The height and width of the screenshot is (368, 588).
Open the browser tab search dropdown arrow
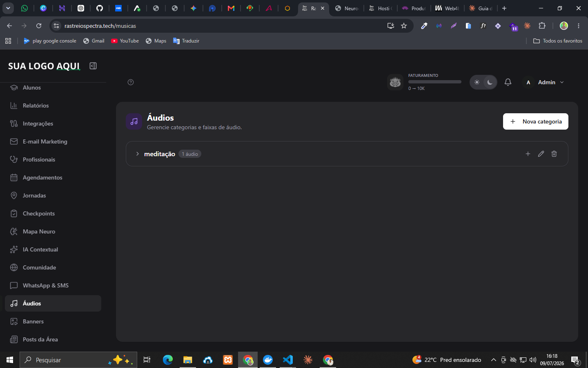tap(8, 8)
